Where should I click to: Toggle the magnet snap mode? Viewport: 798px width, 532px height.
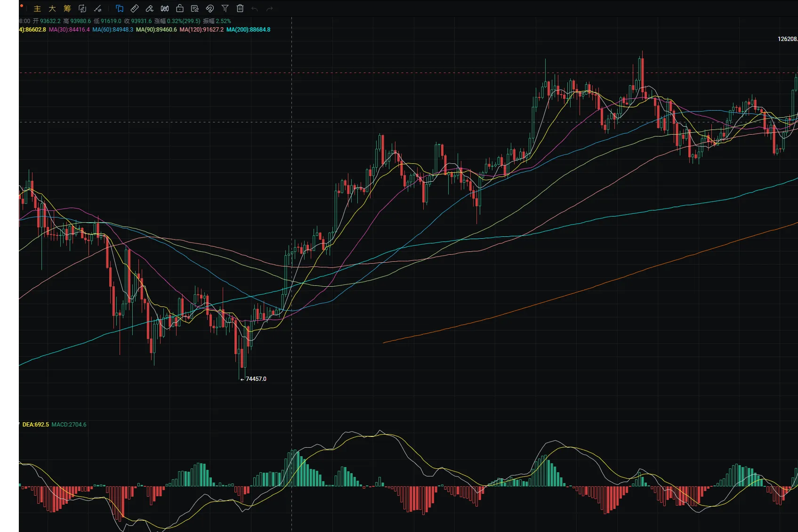(210, 8)
